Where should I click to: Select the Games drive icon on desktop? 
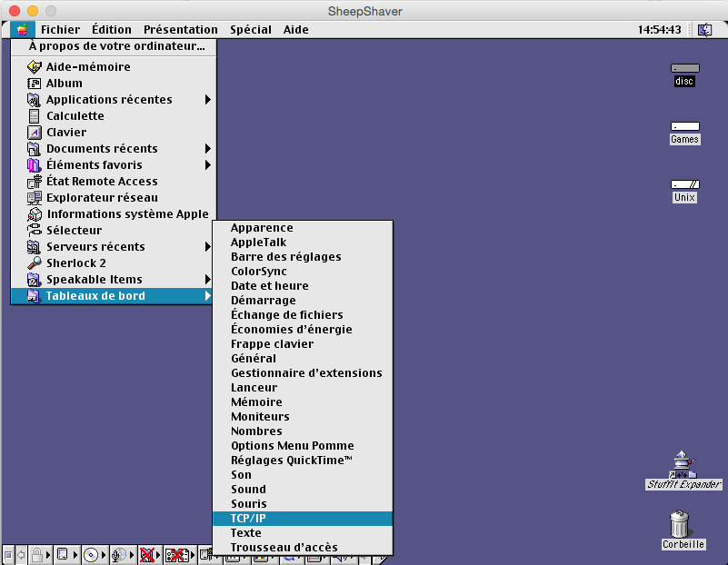click(x=684, y=126)
